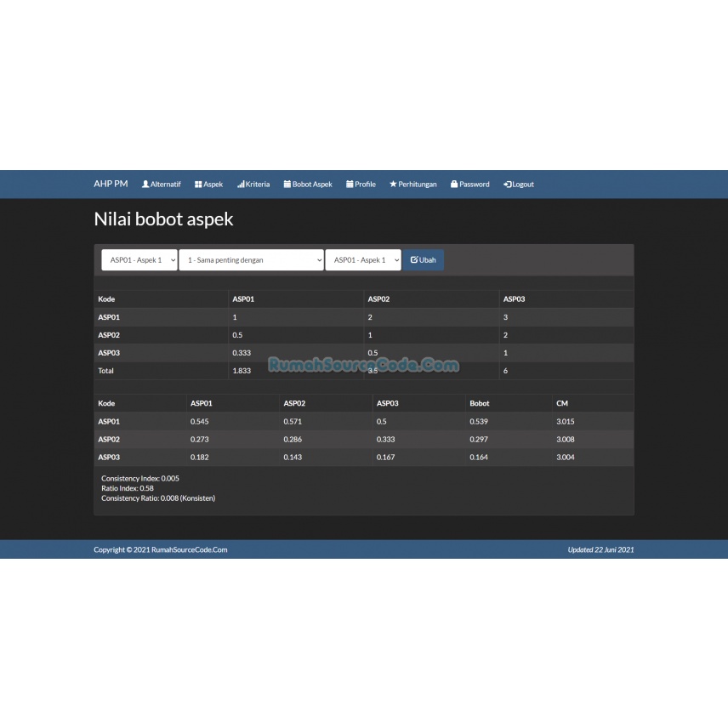Viewport: 728px width, 728px height.
Task: Click the ASP02 row header in first table
Action: (x=109, y=335)
